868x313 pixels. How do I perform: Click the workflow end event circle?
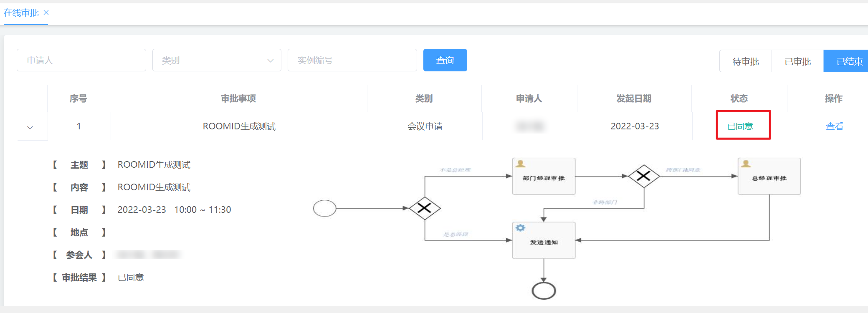(544, 291)
